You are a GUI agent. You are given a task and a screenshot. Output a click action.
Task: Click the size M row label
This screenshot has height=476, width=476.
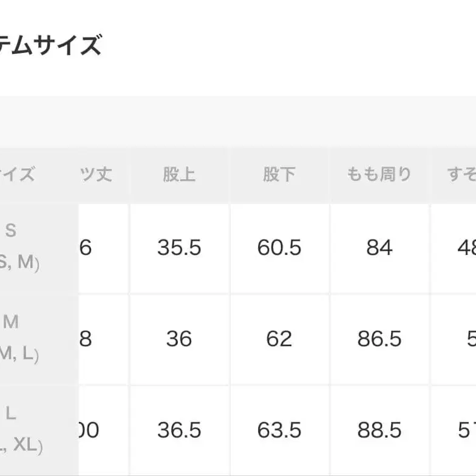[x=17, y=338]
